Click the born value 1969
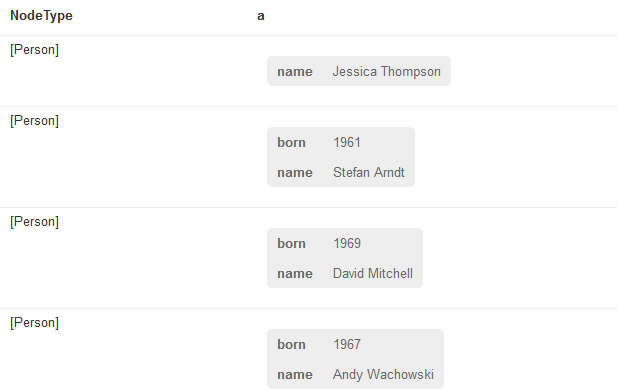The width and height of the screenshot is (617, 391). (347, 243)
